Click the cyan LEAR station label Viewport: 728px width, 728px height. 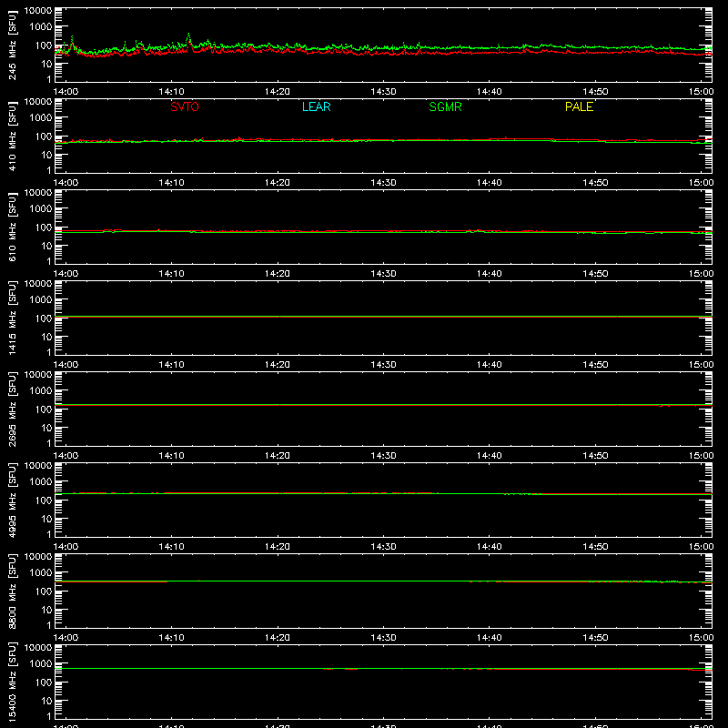click(x=316, y=106)
